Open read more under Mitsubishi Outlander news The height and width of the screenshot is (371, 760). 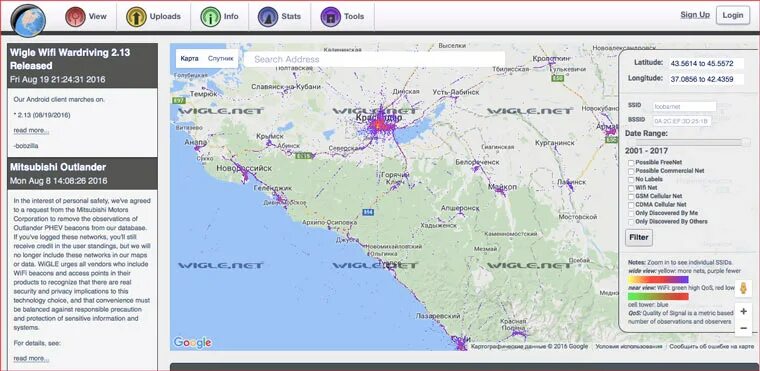(x=31, y=358)
